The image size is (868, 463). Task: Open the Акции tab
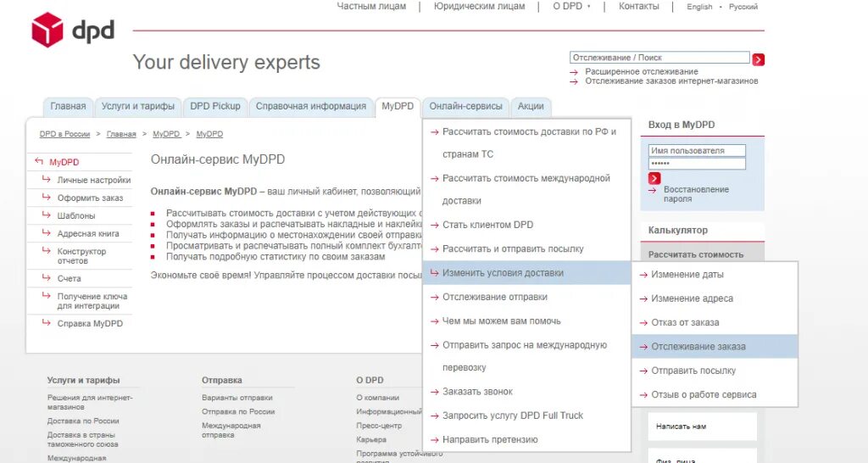531,106
